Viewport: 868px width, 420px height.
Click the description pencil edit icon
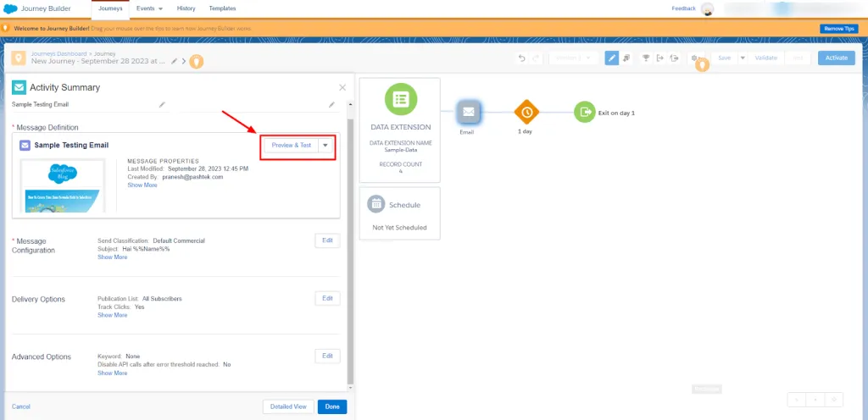[x=331, y=104]
